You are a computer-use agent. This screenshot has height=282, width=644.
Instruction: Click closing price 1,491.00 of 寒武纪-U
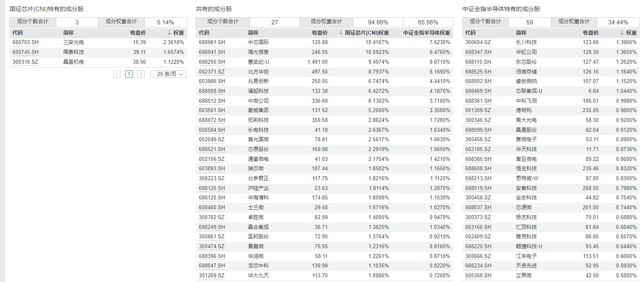[x=317, y=62]
